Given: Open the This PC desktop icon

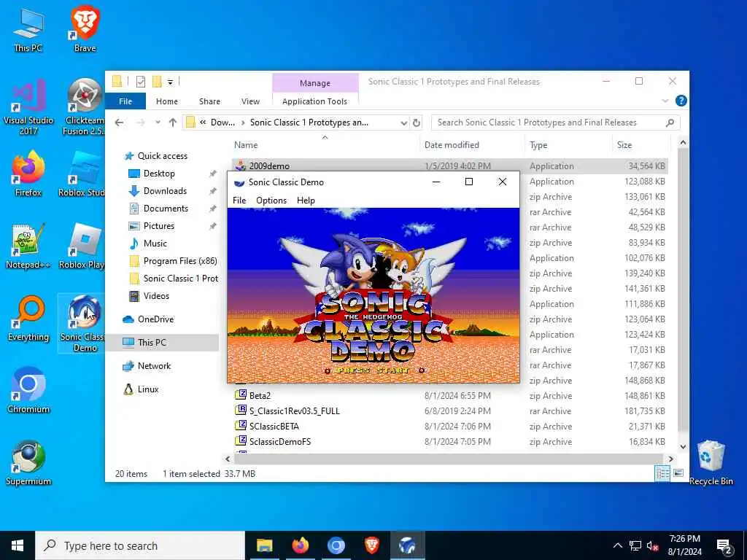Looking at the screenshot, I should click(x=28, y=30).
